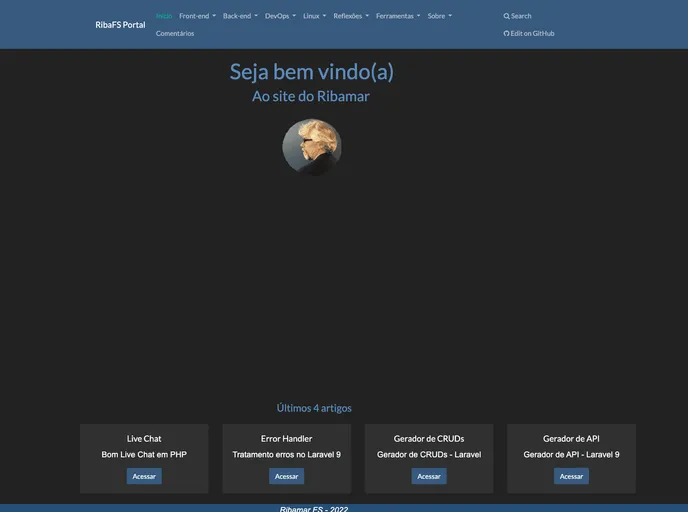688x512 pixels.
Task: Select the Live Chat card title
Action: click(x=144, y=439)
